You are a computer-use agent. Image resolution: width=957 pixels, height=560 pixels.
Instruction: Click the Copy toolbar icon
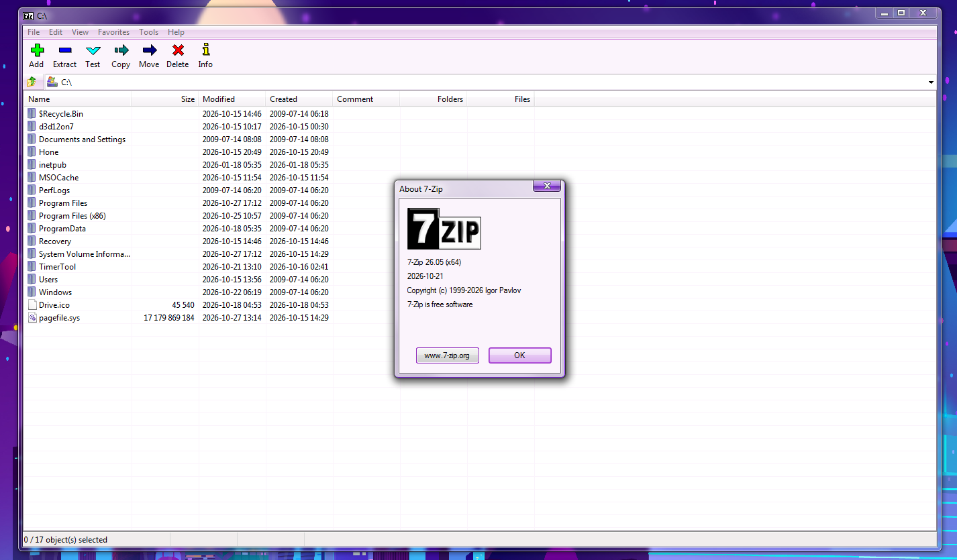[x=121, y=50]
